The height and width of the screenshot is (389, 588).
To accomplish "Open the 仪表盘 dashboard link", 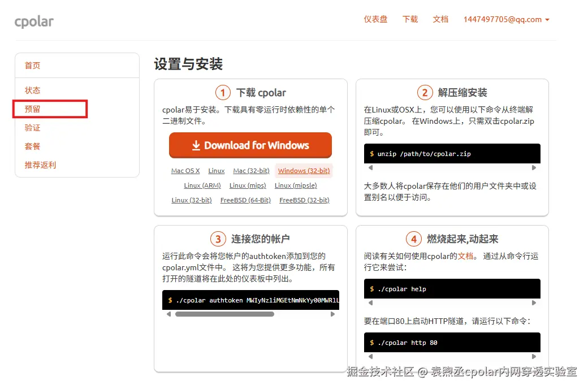I will [375, 19].
